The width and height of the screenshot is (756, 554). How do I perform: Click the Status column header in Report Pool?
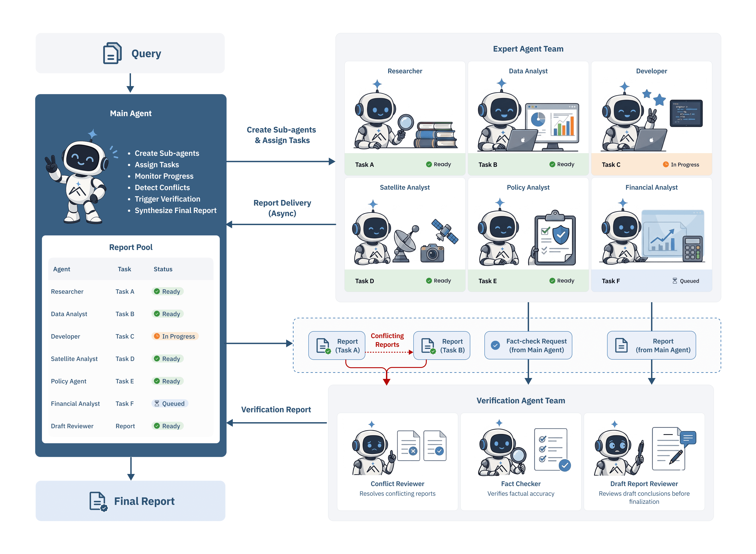163,269
